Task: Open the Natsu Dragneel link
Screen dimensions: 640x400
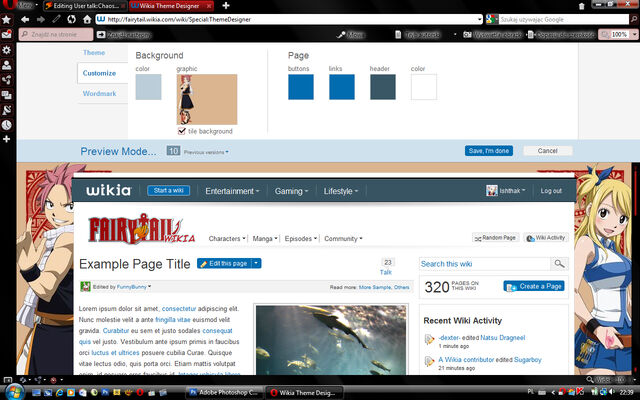Action: [502, 338]
